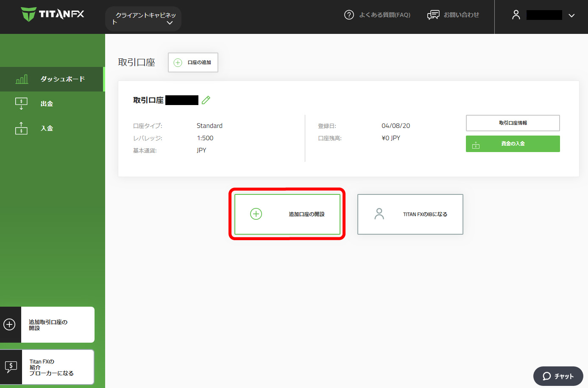Click the FAQ question mark icon

[x=349, y=15]
